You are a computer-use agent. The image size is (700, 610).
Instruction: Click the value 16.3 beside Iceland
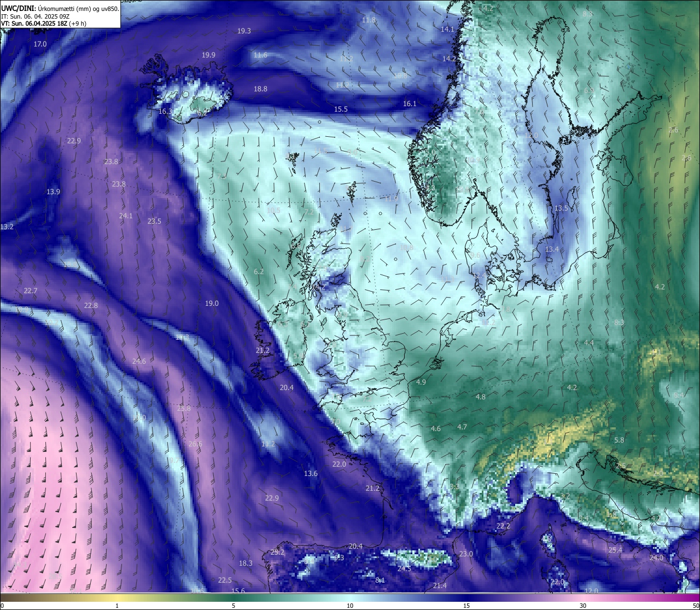(165, 112)
